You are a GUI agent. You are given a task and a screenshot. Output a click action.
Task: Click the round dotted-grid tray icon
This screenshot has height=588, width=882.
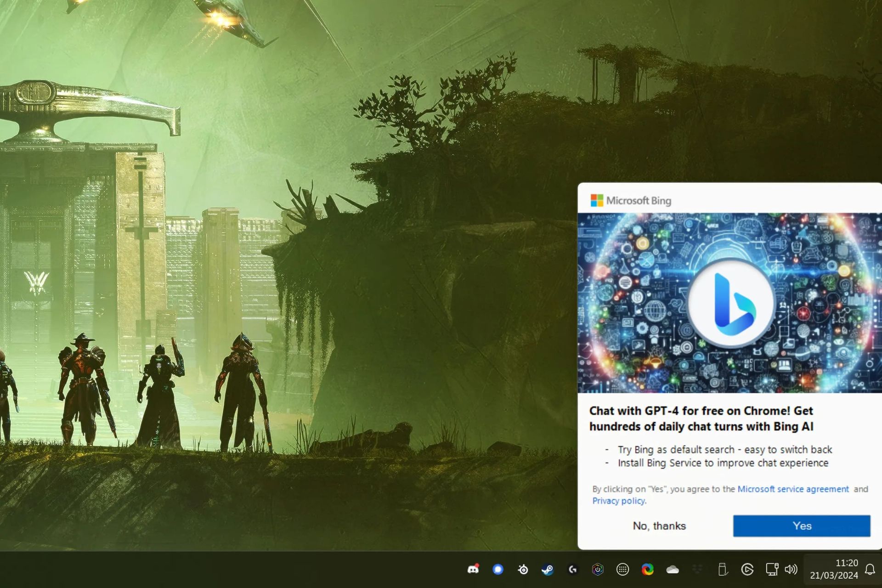[x=622, y=570]
